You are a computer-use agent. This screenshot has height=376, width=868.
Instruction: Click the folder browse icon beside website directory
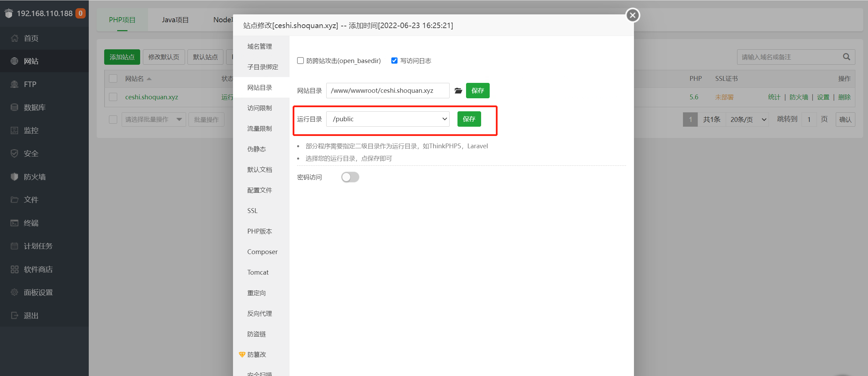(x=458, y=90)
